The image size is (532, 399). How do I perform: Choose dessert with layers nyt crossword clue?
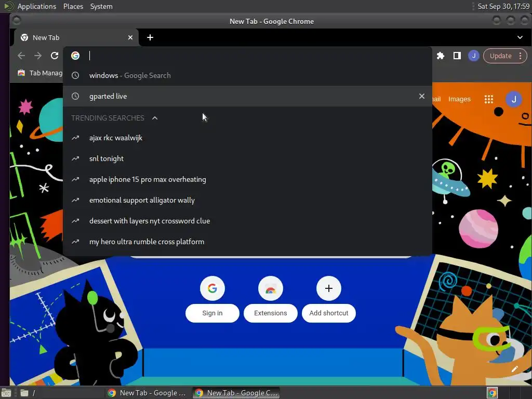(247, 221)
